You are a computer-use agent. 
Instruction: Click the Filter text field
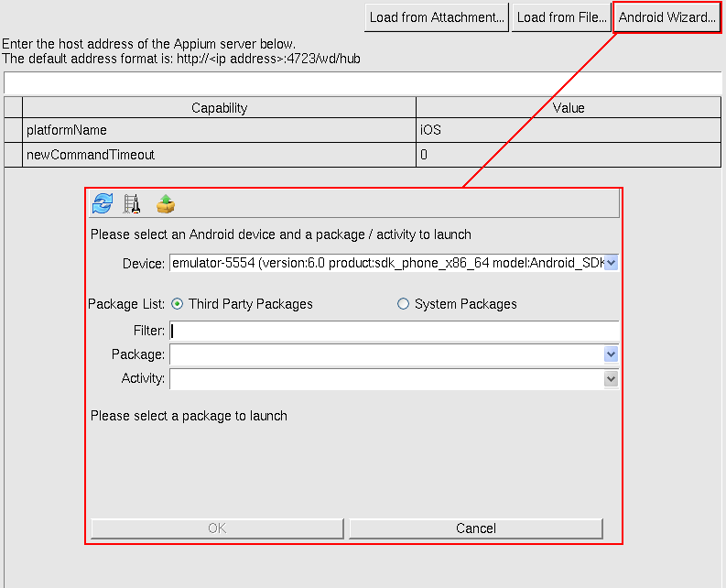tap(394, 331)
